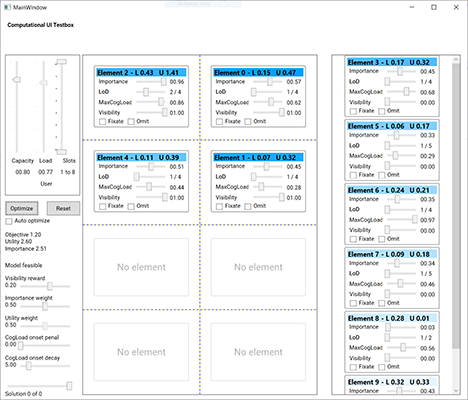This screenshot has height=400, width=468.
Task: Click Element 8 Importance slider
Action: point(400,327)
